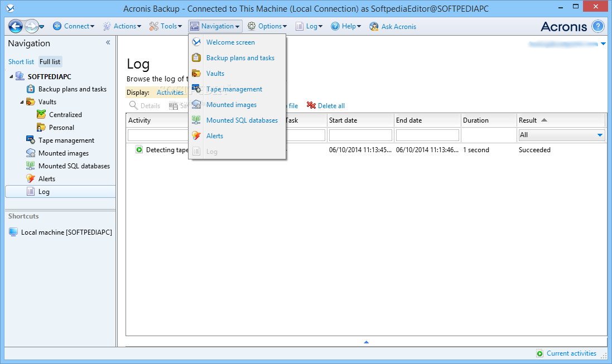
Task: Click Tape management icon in tree
Action: point(31,140)
